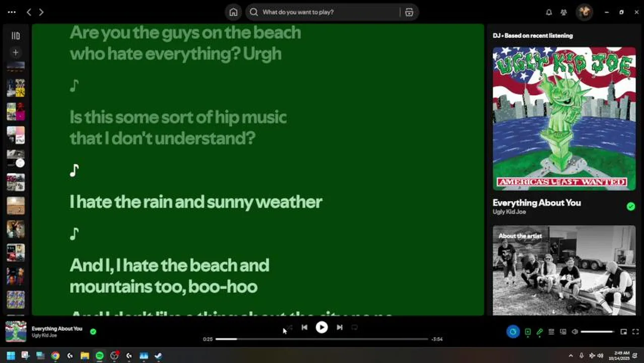Open the 'About the artist' card
The height and width of the screenshot is (363, 644).
pyautogui.click(x=564, y=271)
